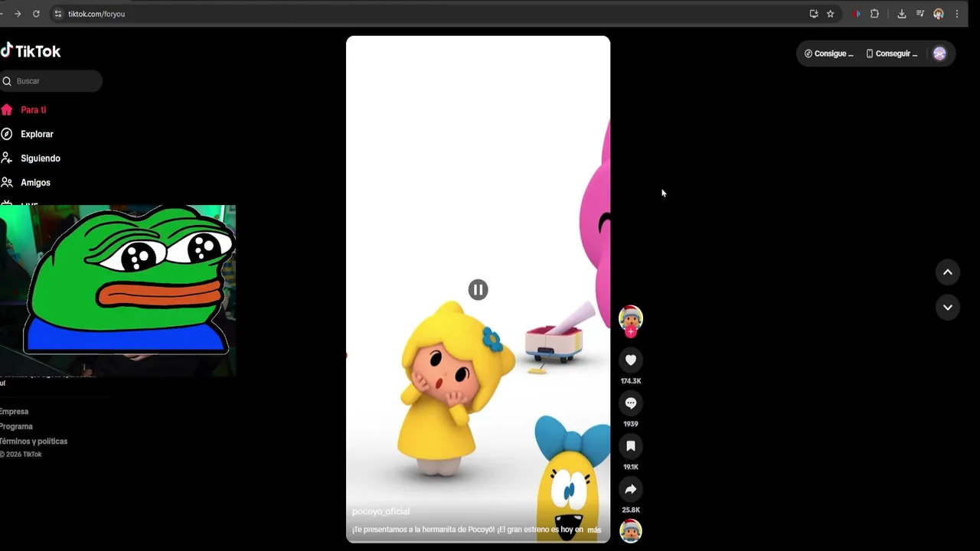
Task: Open the media controls icon in toolbar
Action: pos(920,14)
